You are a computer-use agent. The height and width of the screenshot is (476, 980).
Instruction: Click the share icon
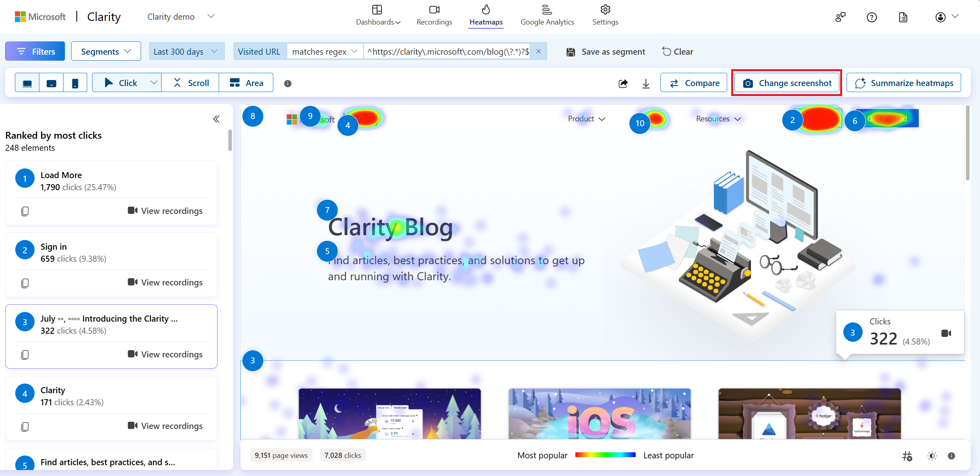[x=623, y=82]
